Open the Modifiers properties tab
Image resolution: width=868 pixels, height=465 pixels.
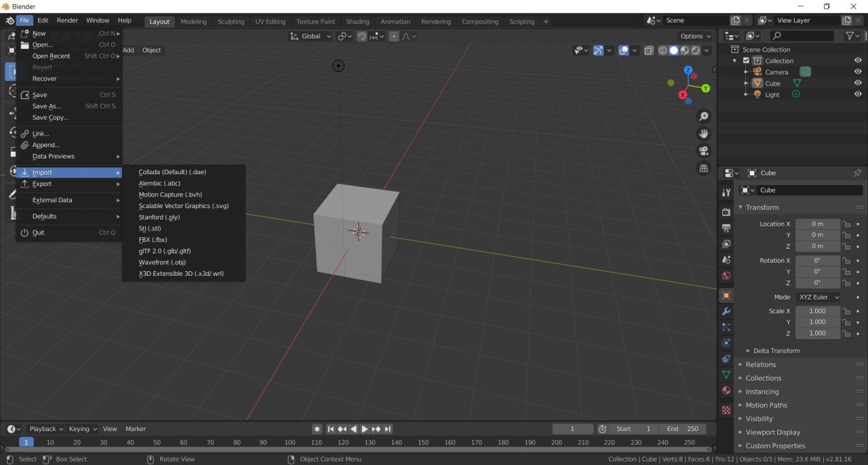[726, 311]
